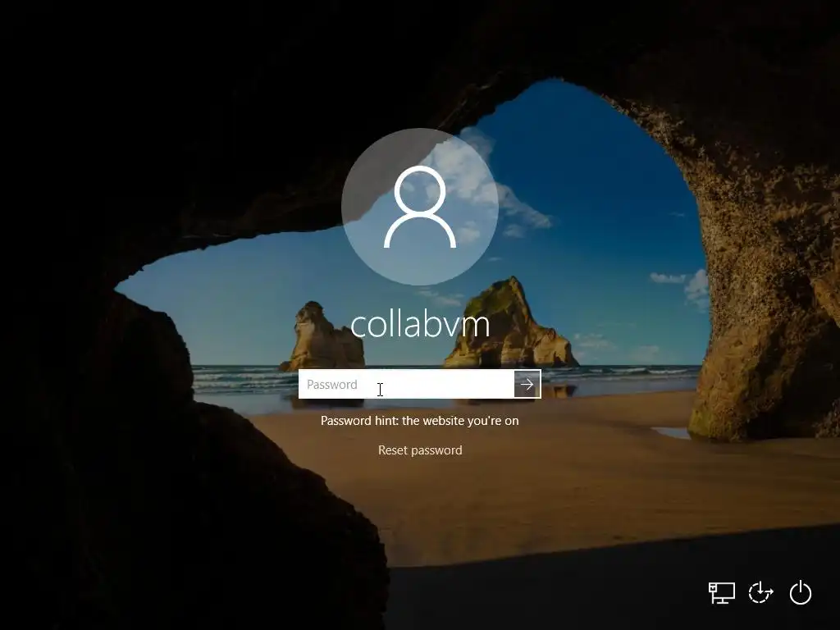Open the Ease of Access icon
Viewport: 840px width, 630px height.
[x=760, y=592]
